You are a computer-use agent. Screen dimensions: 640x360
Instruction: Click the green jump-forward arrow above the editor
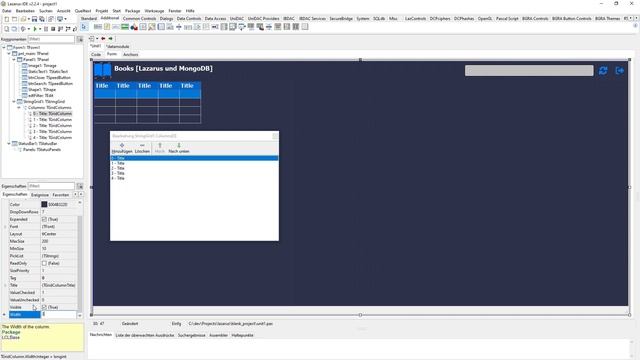pyautogui.click(x=110, y=38)
